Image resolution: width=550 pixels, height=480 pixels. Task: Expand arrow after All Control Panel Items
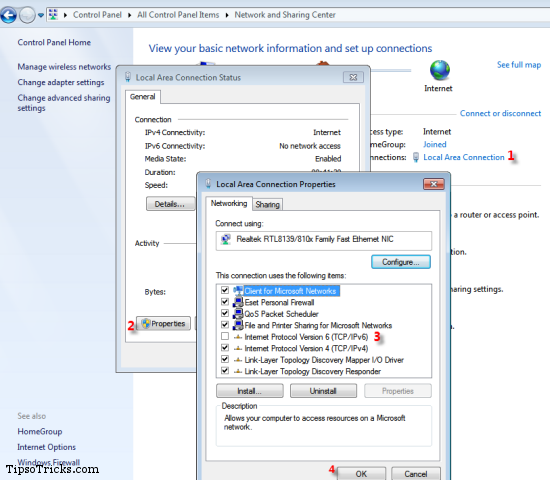click(x=227, y=15)
